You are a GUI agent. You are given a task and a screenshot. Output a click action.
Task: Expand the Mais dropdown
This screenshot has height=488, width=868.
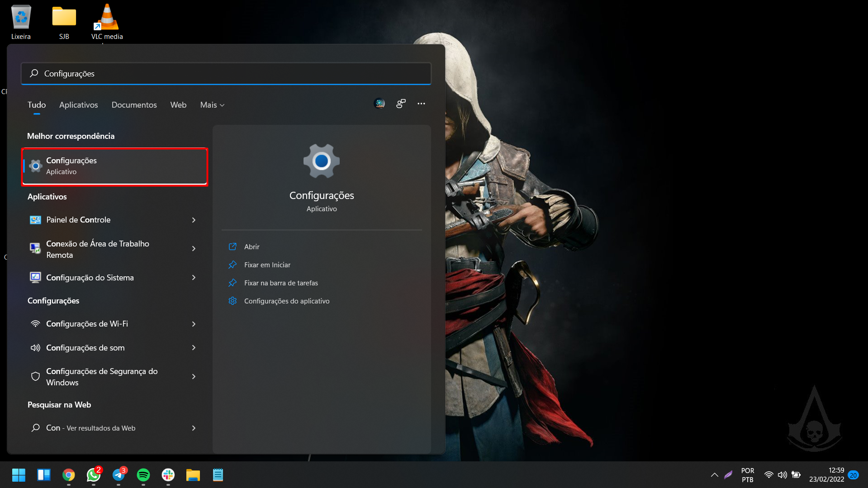coord(212,104)
